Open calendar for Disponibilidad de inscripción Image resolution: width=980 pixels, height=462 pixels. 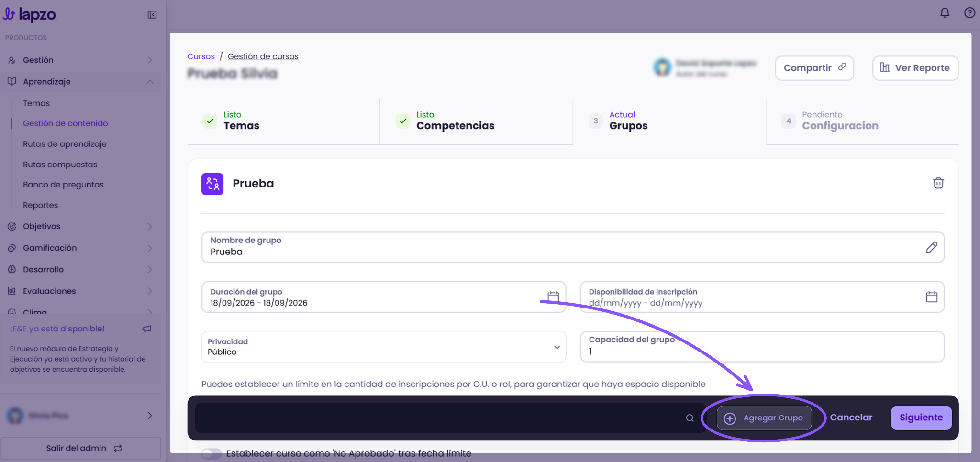[x=932, y=297]
